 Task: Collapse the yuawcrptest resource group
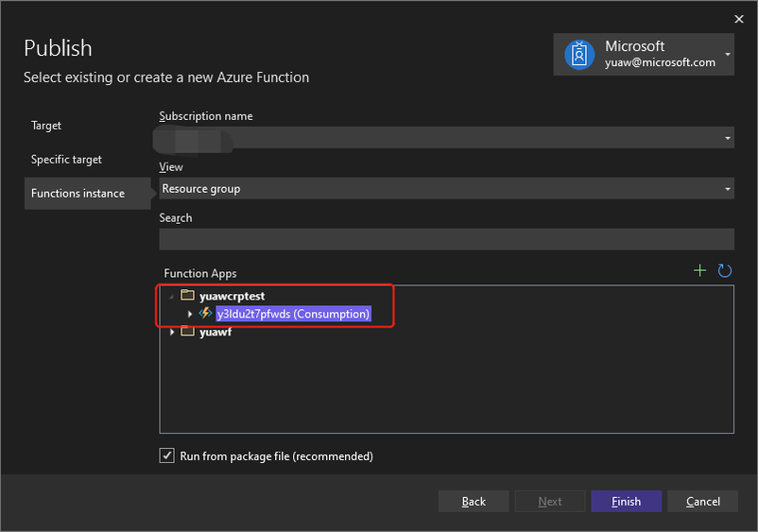(x=172, y=296)
